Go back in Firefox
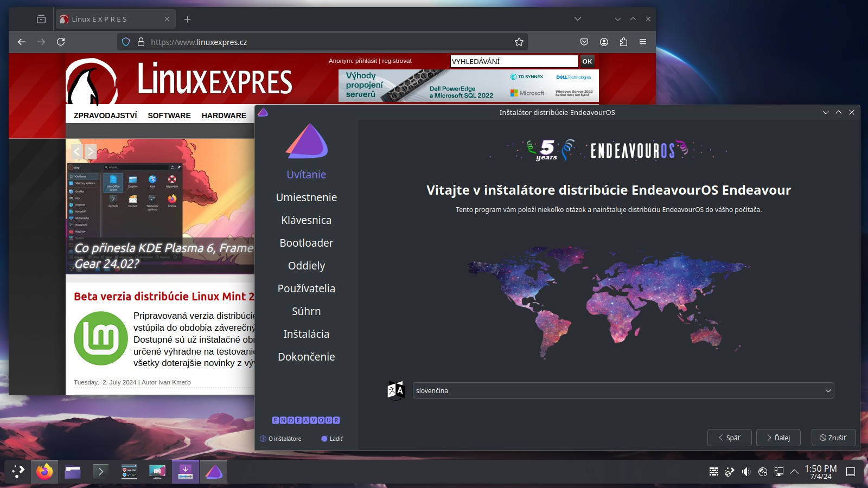Viewport: 868px width, 488px height. (22, 42)
